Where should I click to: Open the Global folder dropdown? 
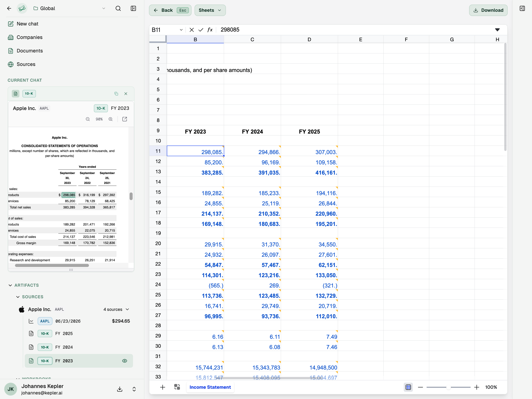[x=70, y=8]
